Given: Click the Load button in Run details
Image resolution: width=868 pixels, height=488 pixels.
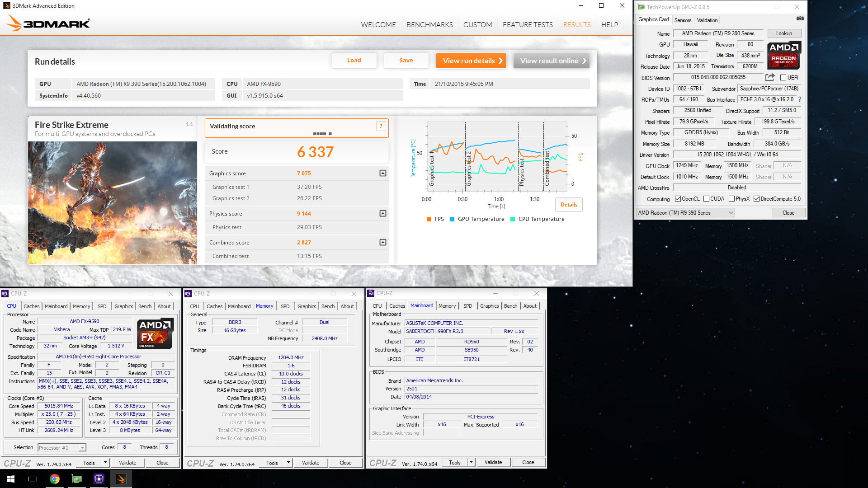Looking at the screenshot, I should click(354, 61).
